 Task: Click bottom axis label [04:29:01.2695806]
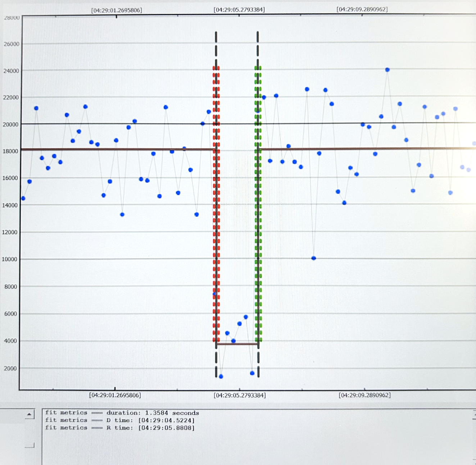point(115,395)
